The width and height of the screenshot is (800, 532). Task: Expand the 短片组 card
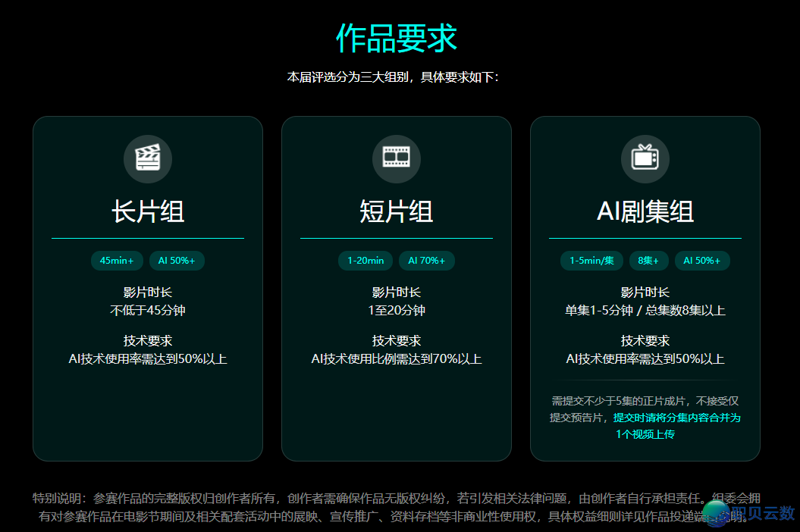[396, 288]
